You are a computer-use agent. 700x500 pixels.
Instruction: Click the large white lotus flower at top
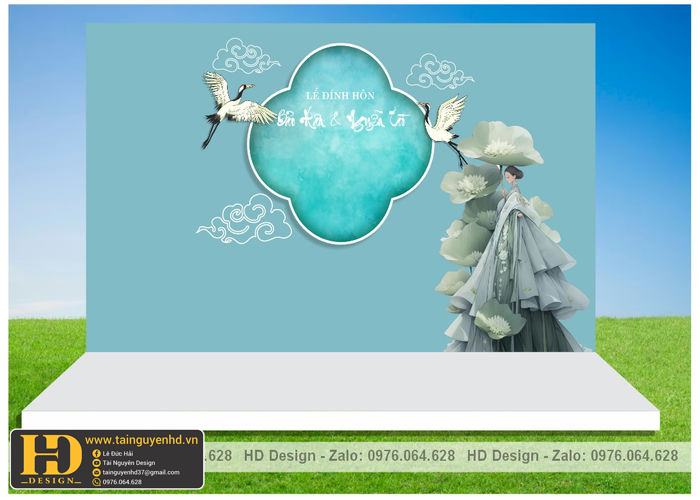[499, 143]
